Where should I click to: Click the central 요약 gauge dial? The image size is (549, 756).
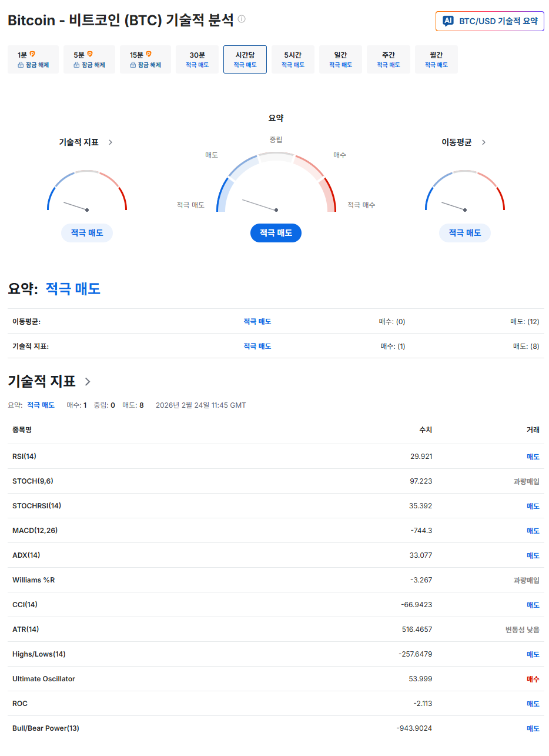276,183
